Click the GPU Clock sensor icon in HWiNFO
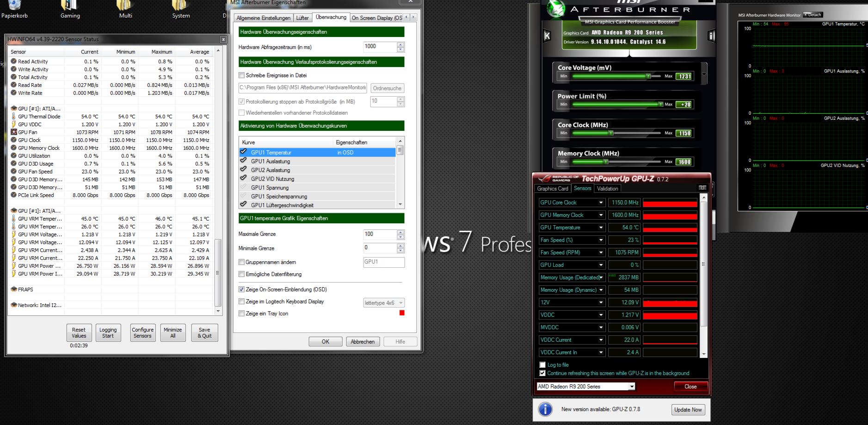Image resolution: width=868 pixels, height=425 pixels. (x=13, y=140)
